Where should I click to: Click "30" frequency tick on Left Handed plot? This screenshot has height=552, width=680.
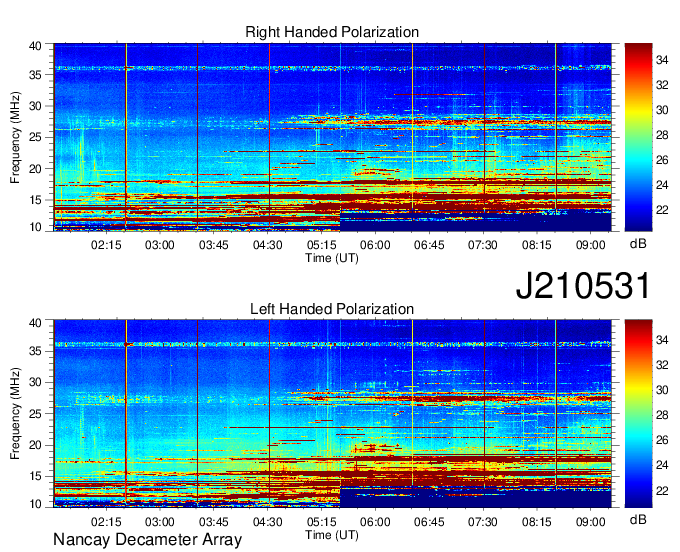(x=35, y=383)
